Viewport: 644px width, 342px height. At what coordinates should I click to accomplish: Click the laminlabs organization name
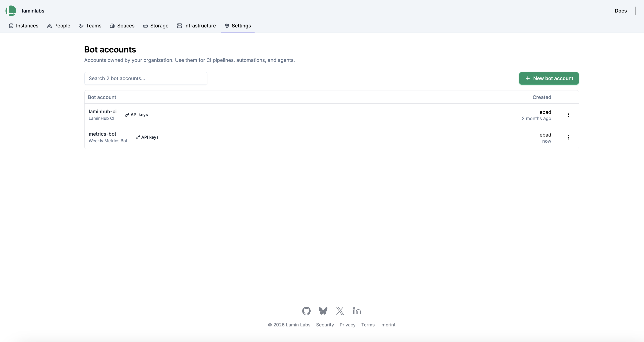tap(33, 11)
